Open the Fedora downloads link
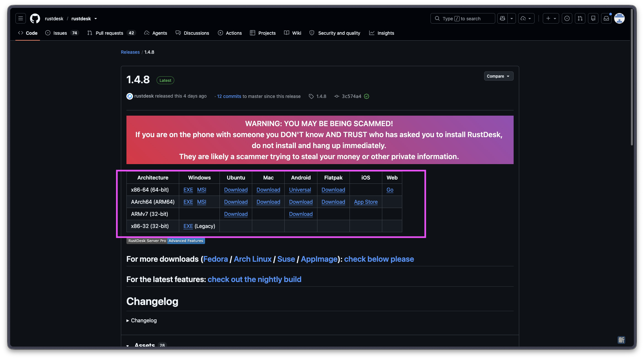The image size is (644, 359). (x=216, y=259)
